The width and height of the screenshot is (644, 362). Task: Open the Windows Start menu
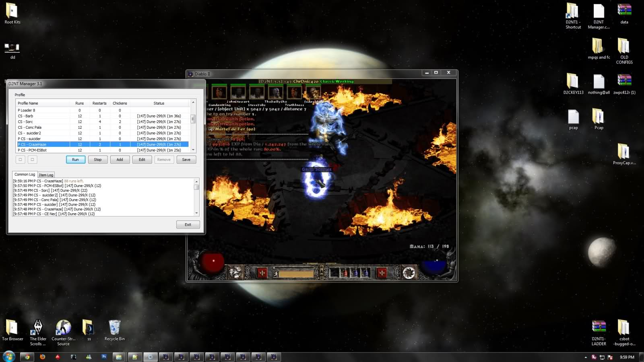point(9,356)
